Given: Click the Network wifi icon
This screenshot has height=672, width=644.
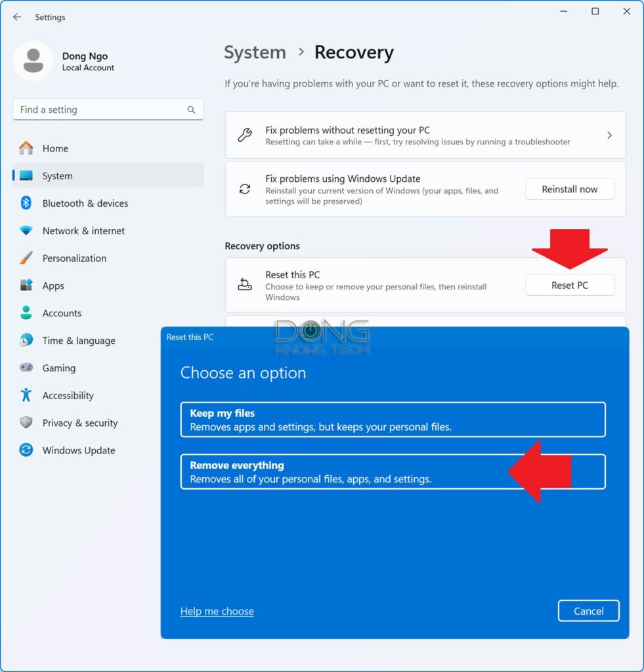Looking at the screenshot, I should [26, 230].
